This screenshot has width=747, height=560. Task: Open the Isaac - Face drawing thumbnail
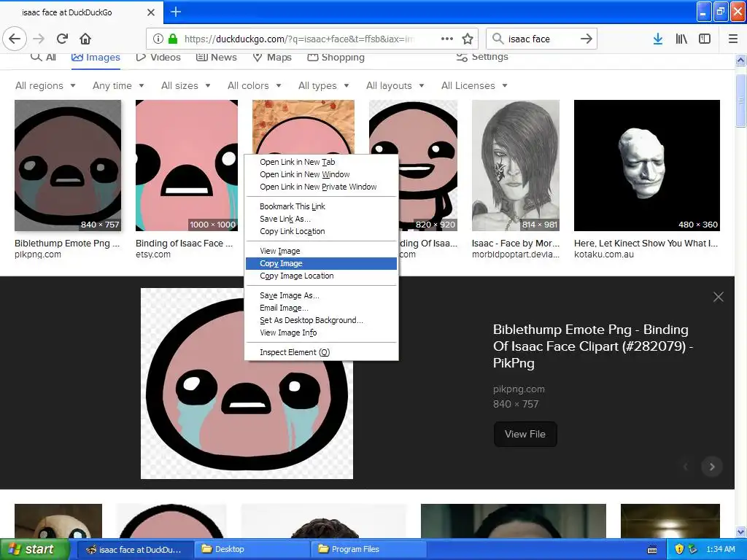(516, 166)
